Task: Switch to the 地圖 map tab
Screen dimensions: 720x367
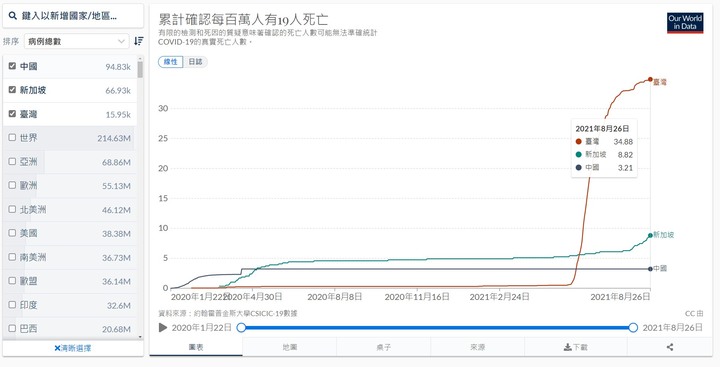Action: [x=290, y=347]
